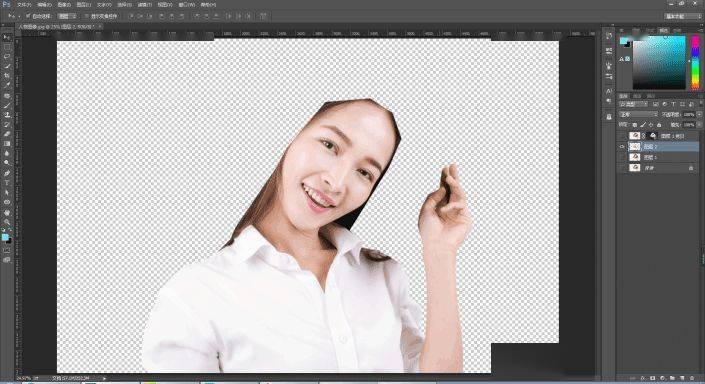
Task: Toggle Show Transform Controls checkbox
Action: point(87,16)
